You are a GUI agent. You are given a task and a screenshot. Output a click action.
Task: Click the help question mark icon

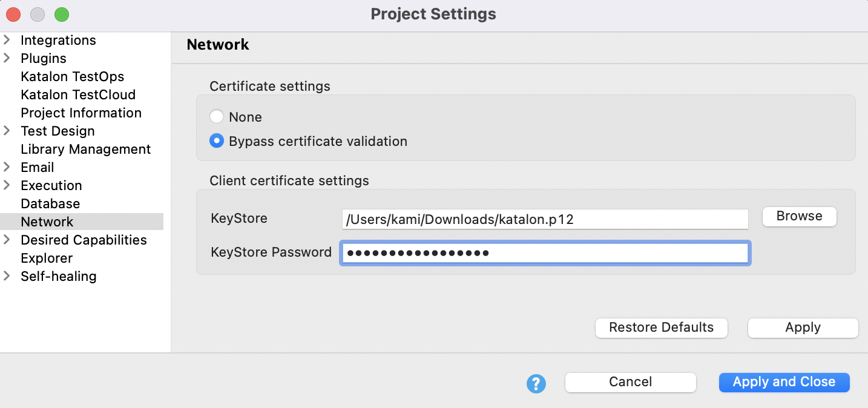point(536,383)
